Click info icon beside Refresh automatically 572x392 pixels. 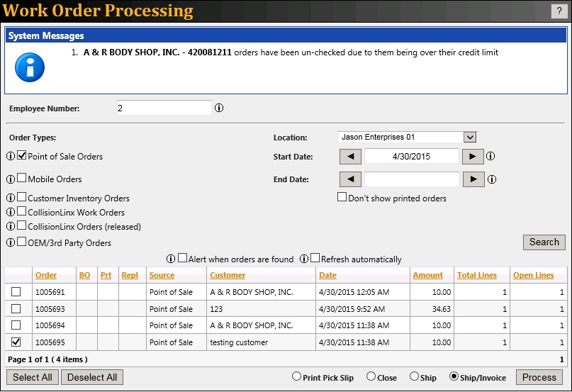[x=304, y=259]
